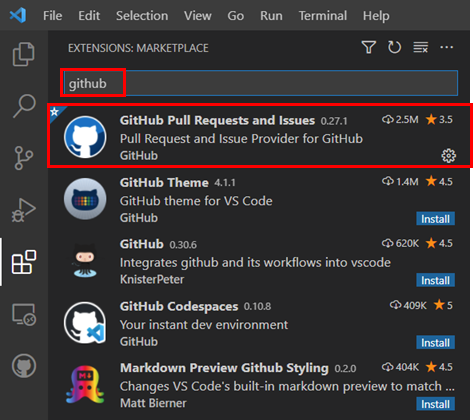
Task: Open the Source Control view
Action: click(x=24, y=158)
